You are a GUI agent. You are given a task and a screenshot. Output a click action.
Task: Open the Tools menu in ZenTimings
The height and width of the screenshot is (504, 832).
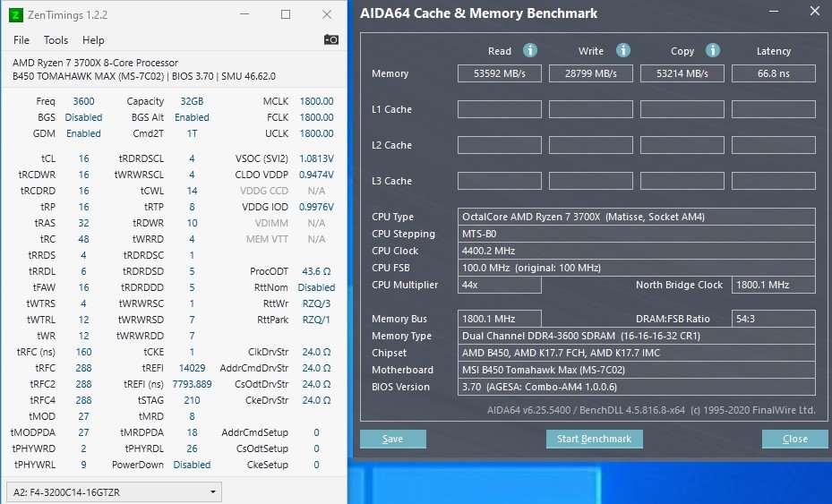tap(56, 40)
